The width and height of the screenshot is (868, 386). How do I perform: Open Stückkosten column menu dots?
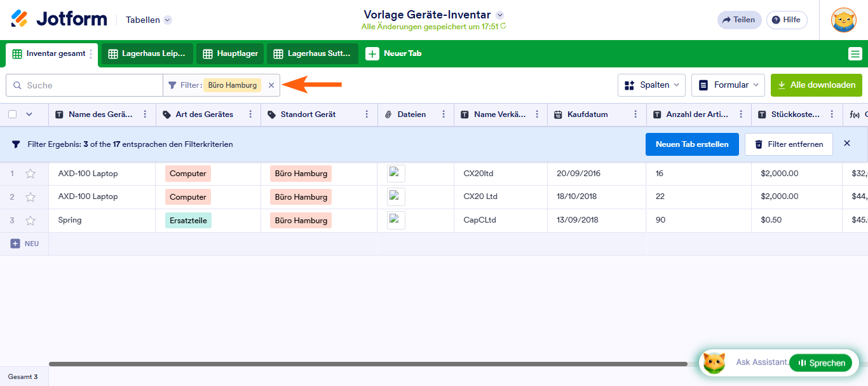832,114
